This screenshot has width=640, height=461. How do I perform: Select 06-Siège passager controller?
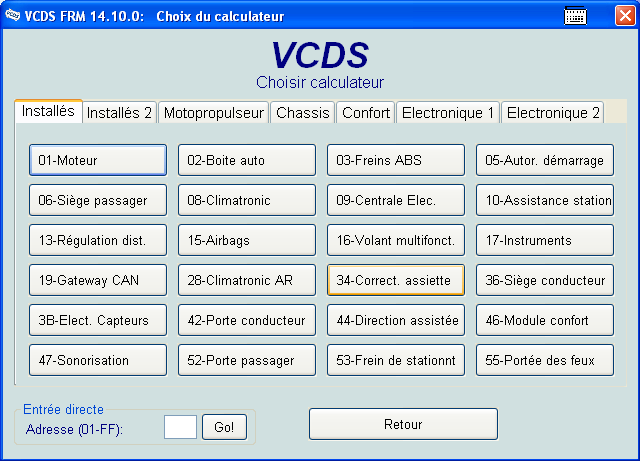98,200
